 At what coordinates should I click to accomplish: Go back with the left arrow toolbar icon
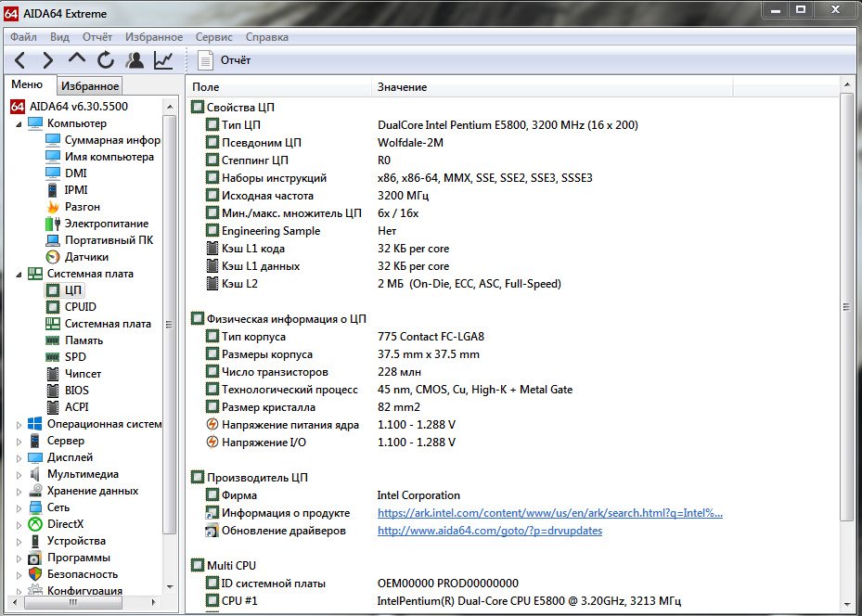point(19,60)
